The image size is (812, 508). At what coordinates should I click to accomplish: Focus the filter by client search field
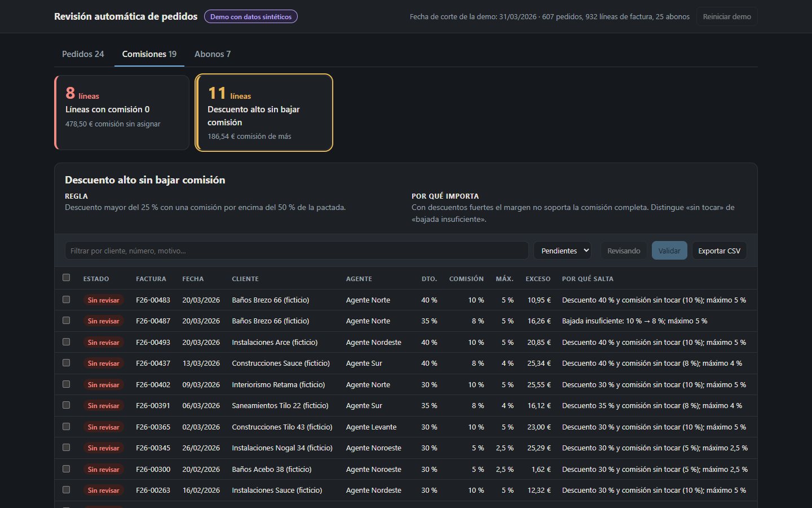(297, 251)
